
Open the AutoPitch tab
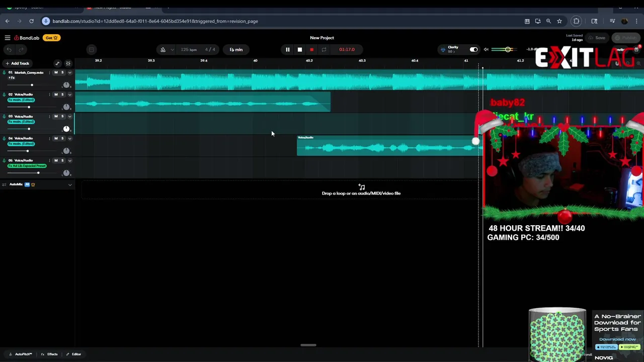point(21,354)
